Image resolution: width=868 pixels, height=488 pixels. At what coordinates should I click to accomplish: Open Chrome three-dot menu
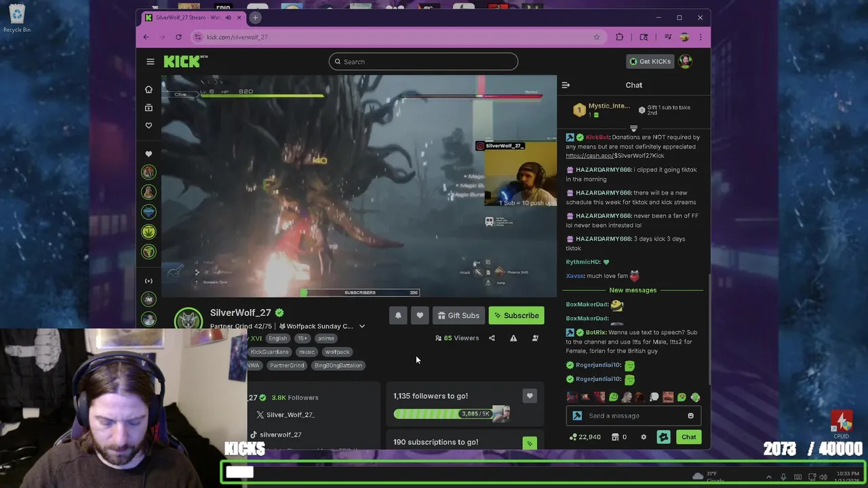(701, 37)
